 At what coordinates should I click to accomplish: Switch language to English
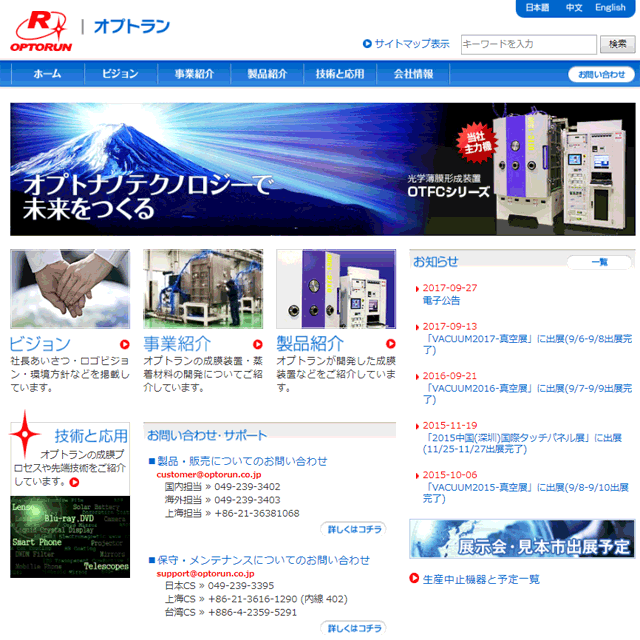point(610,8)
